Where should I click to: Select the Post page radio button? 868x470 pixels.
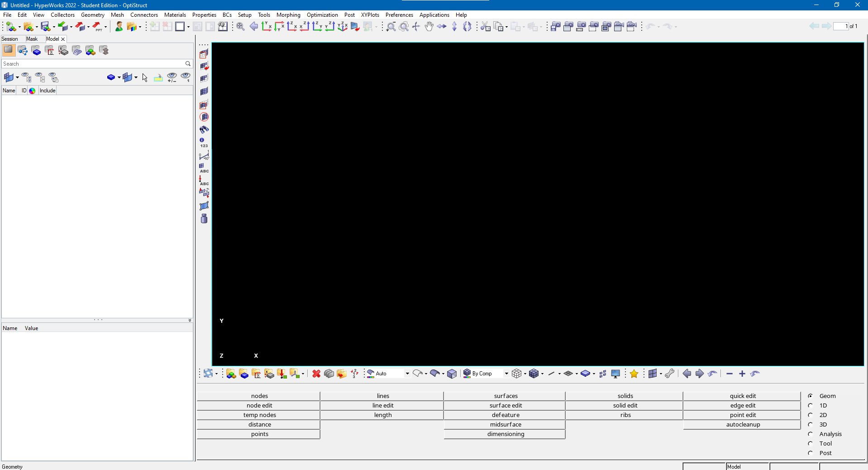811,453
